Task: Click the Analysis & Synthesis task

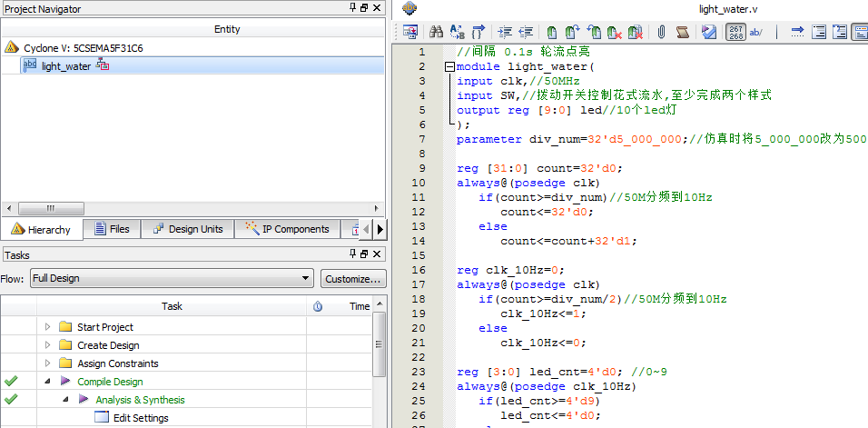Action: point(140,400)
